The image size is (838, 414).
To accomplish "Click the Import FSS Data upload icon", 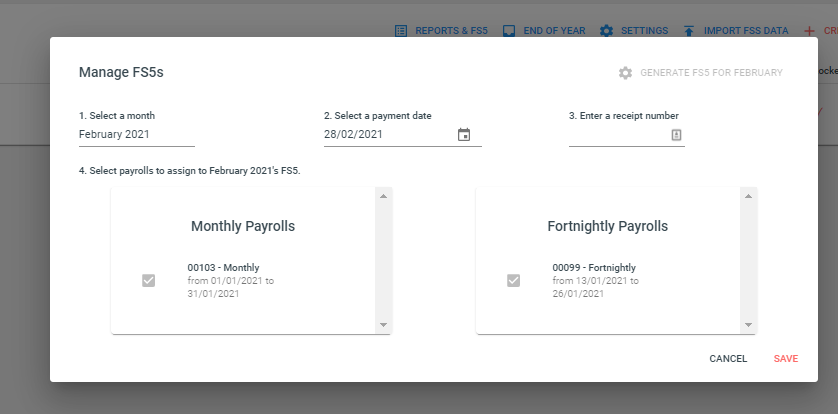I will [689, 31].
